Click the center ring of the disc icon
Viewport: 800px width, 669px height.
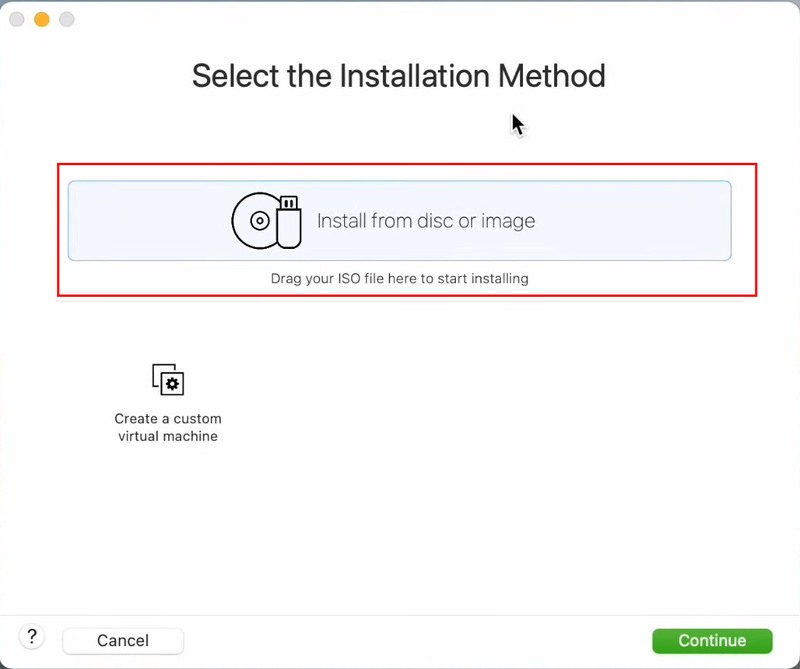[260, 221]
